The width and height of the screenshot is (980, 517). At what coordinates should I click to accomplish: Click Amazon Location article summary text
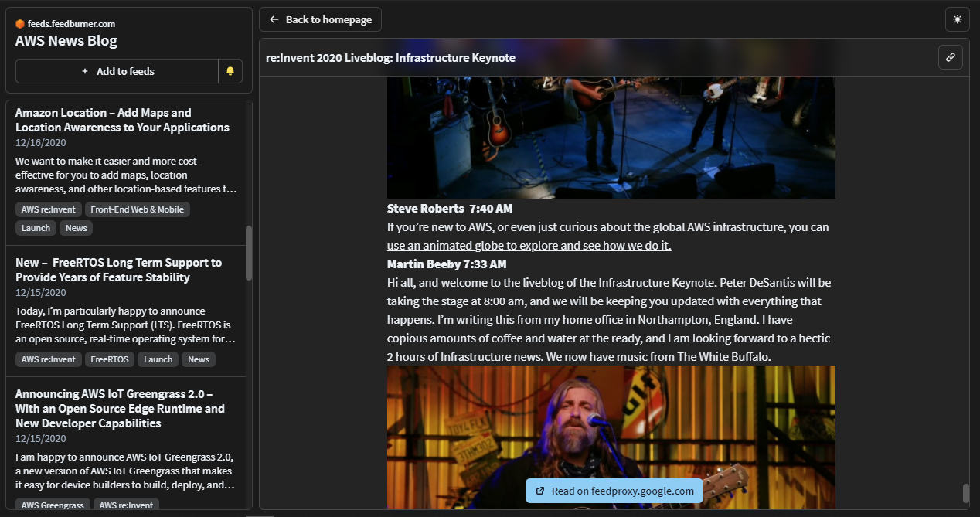[126, 175]
